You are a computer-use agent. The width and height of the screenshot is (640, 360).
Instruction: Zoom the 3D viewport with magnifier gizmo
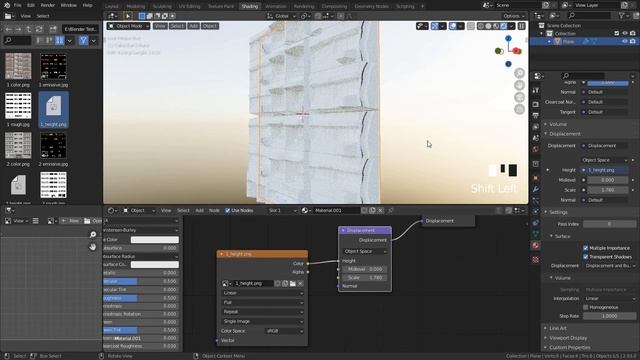[x=519, y=73]
